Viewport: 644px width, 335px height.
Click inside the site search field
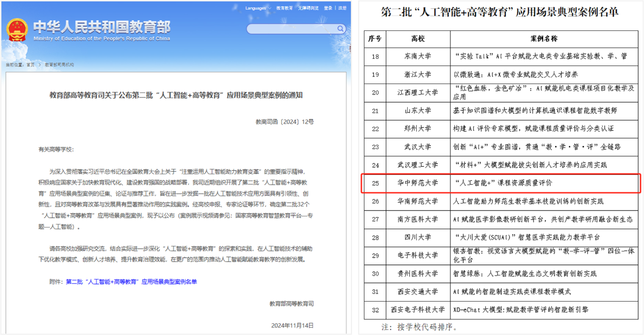point(289,29)
